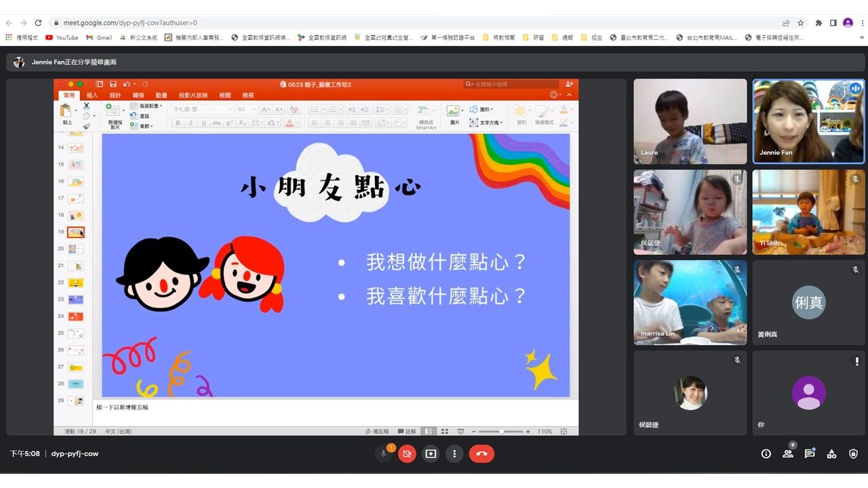This screenshot has width=868, height=488.
Task: Click the present screen button in Meet
Action: pos(431,454)
